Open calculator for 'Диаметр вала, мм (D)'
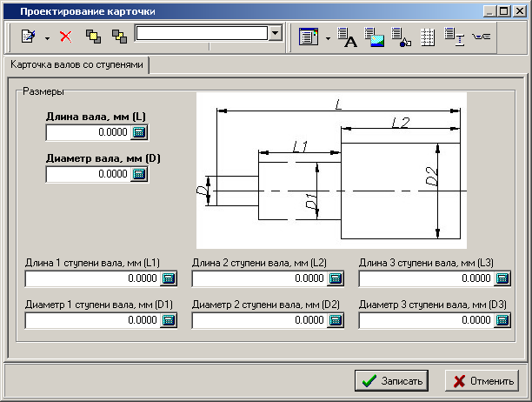 (139, 174)
